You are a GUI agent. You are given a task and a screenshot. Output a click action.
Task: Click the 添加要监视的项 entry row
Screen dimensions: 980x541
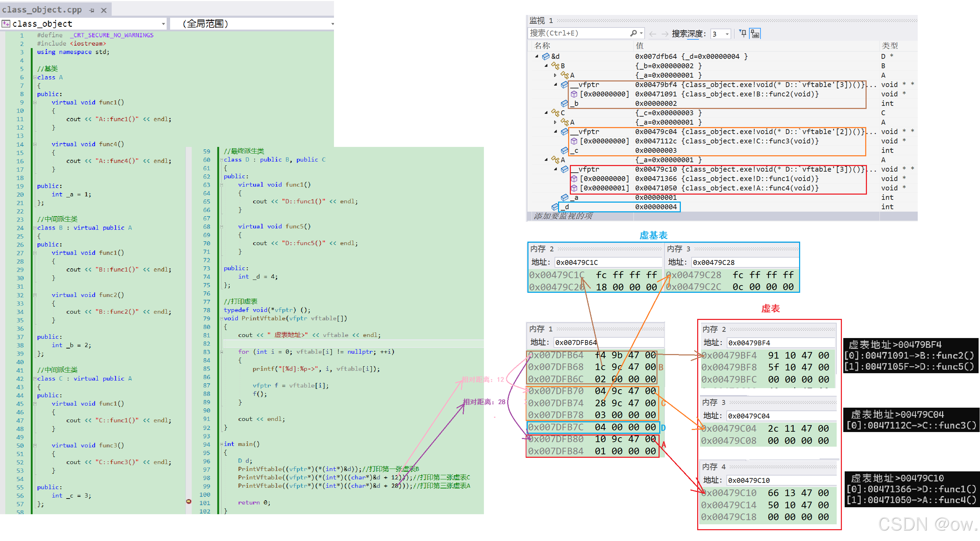563,216
